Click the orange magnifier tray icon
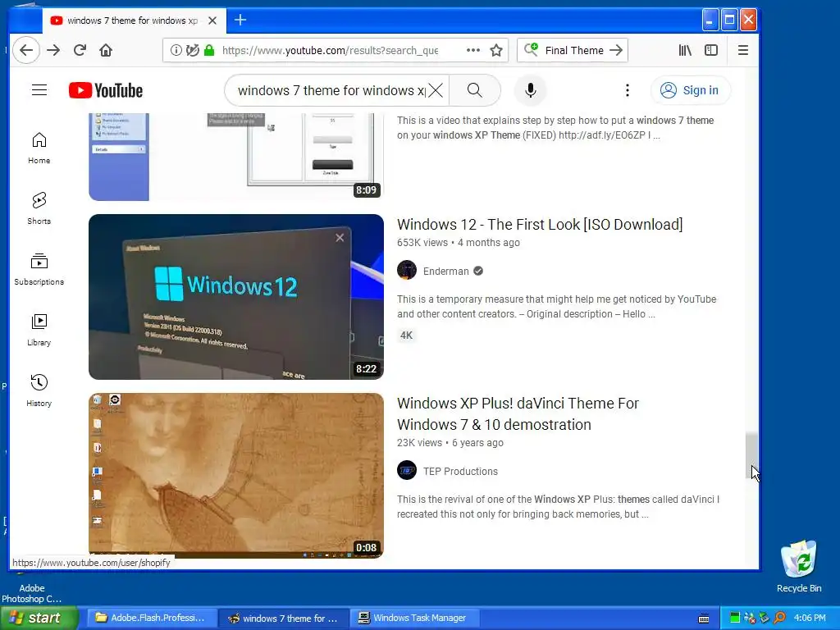This screenshot has width=840, height=630. (779, 619)
